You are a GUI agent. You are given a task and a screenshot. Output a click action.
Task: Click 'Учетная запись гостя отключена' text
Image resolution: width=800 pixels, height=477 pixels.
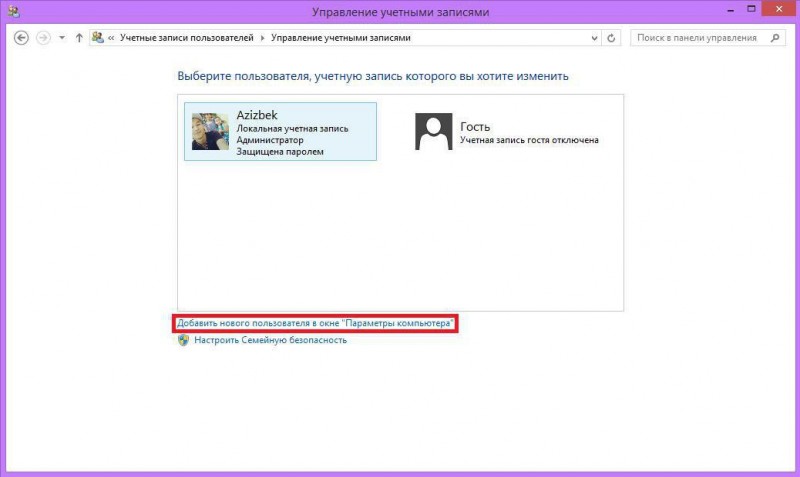click(529, 140)
